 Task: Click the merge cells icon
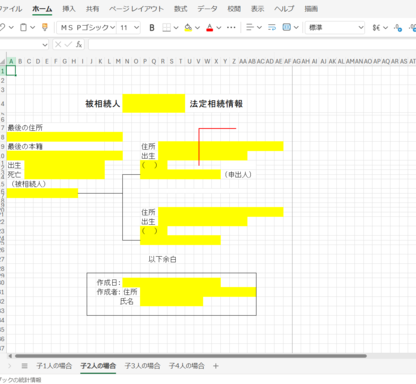coord(287,27)
